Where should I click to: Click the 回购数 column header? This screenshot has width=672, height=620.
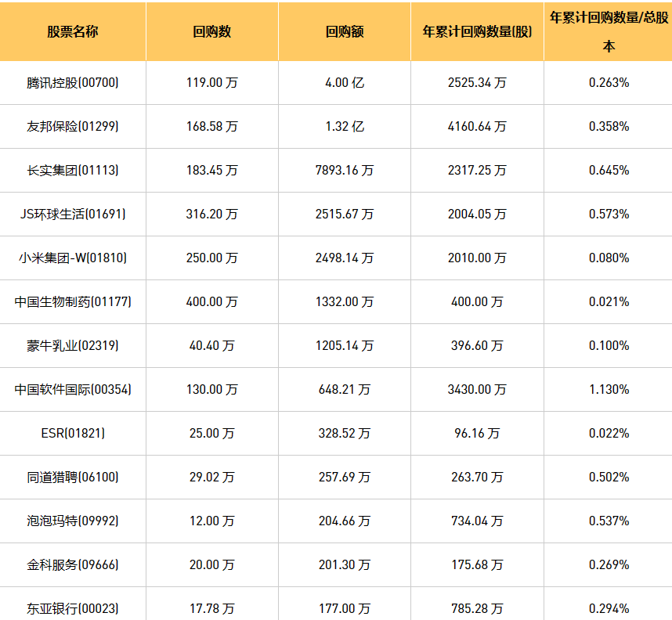pos(211,31)
